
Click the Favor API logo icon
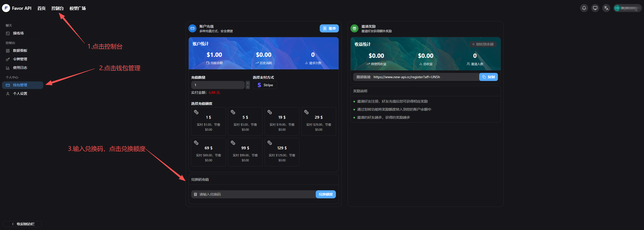[x=6, y=8]
